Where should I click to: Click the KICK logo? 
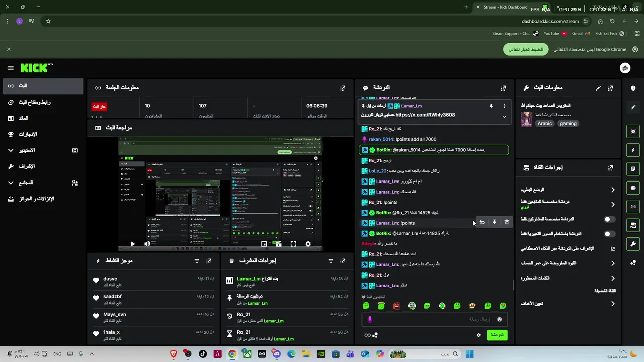click(36, 68)
